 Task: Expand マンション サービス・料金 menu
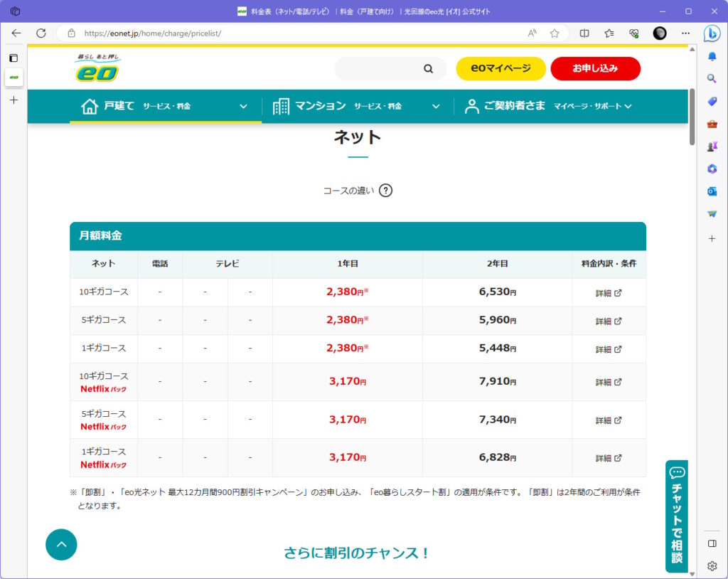[x=357, y=106]
